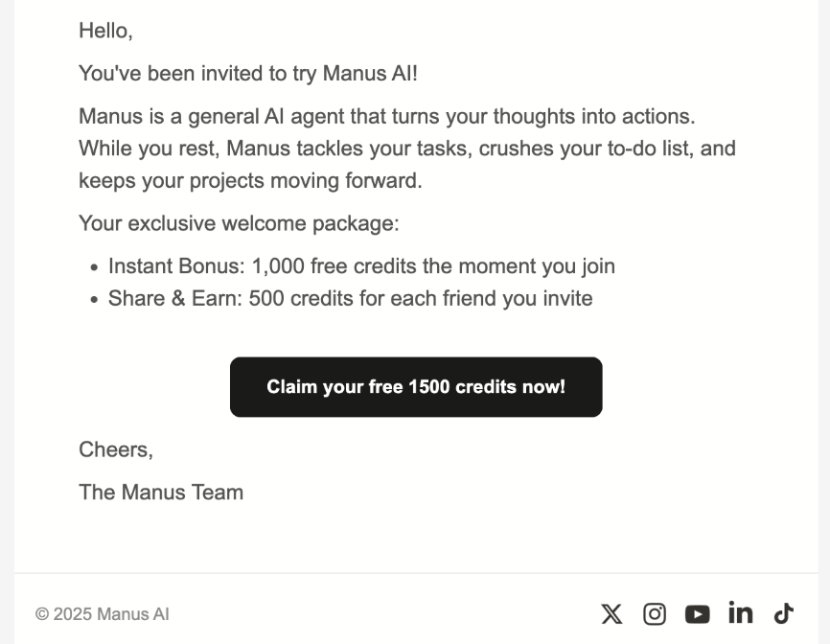Select "The Manus Team" signature text
Viewport: 830px width, 644px height.
coord(161,493)
